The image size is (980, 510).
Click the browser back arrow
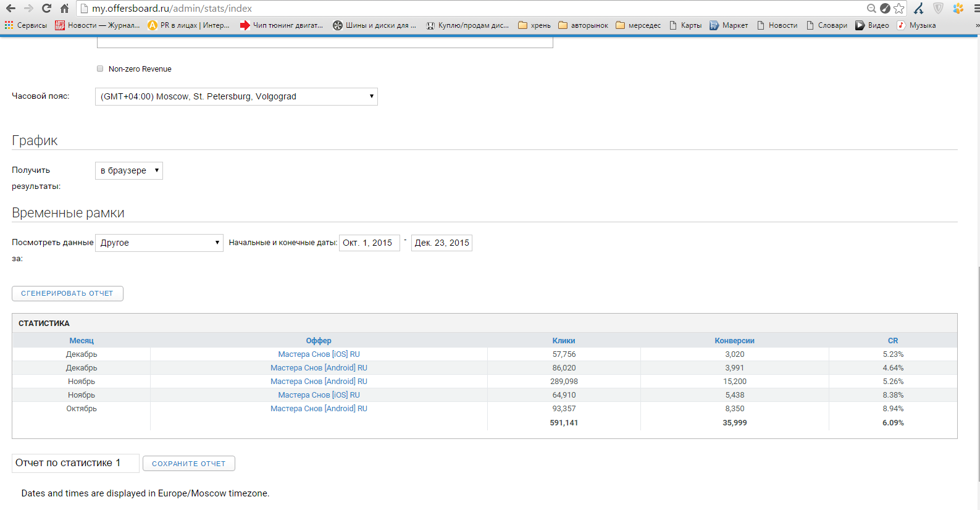[10, 9]
